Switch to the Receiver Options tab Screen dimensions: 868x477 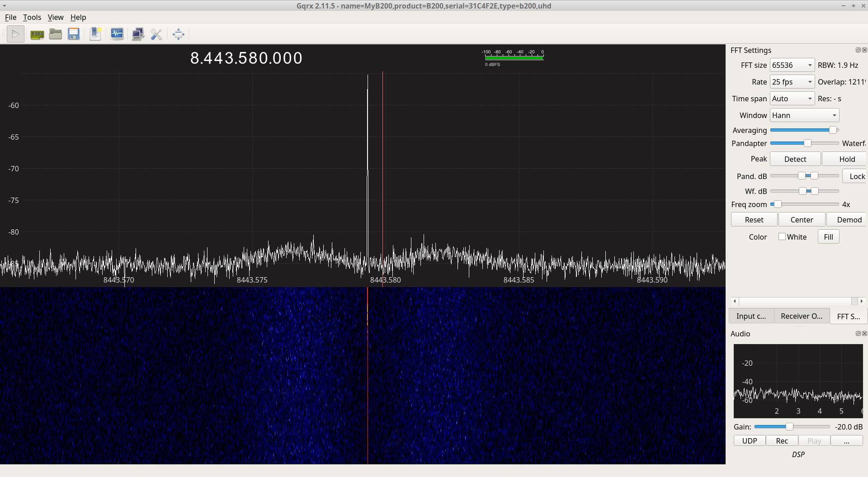801,316
